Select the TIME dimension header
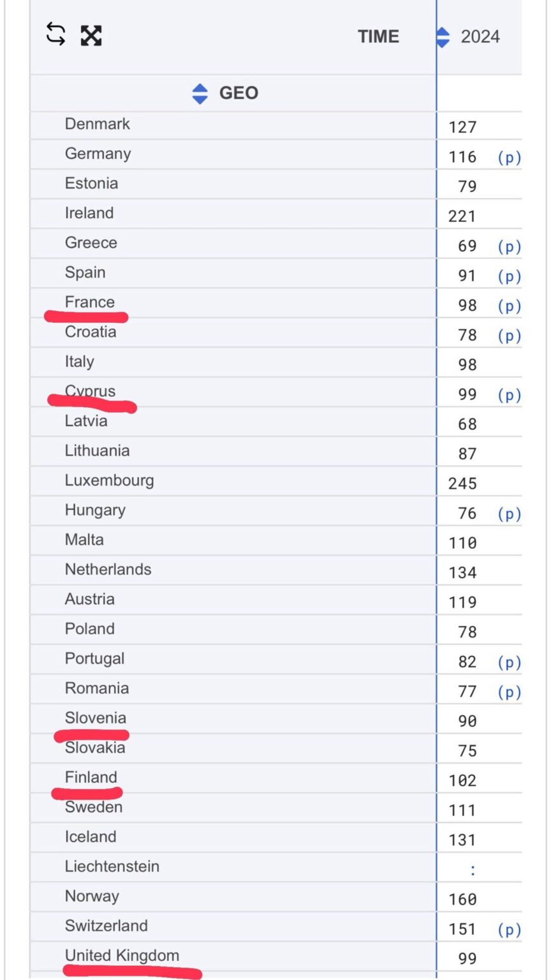This screenshot has width=551, height=980. [378, 37]
